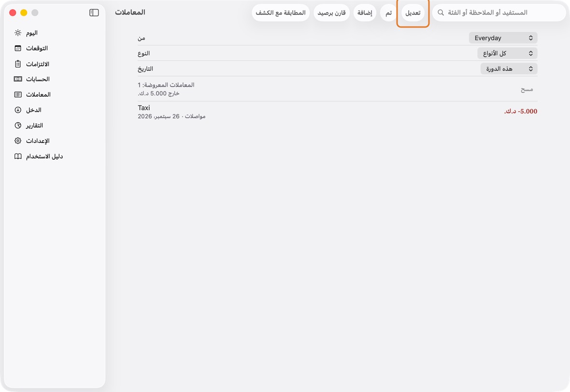Go to اليوم in the sidebar
The width and height of the screenshot is (570, 392).
coord(55,33)
